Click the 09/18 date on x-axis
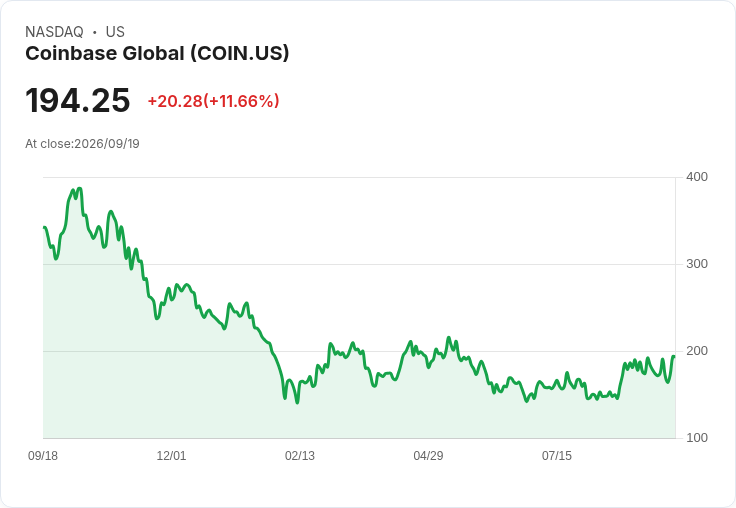 click(x=43, y=456)
